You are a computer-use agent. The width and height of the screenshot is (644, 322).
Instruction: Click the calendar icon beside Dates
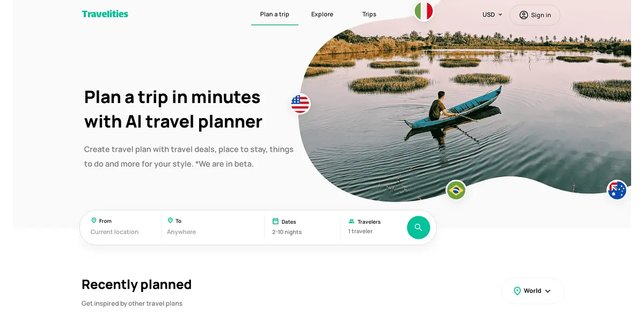(x=275, y=221)
